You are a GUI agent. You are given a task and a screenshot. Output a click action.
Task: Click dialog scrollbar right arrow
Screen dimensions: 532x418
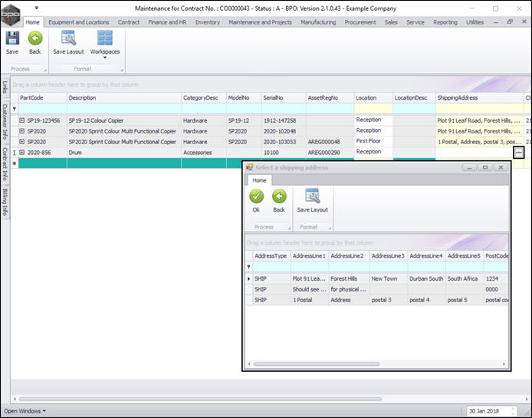(504, 364)
